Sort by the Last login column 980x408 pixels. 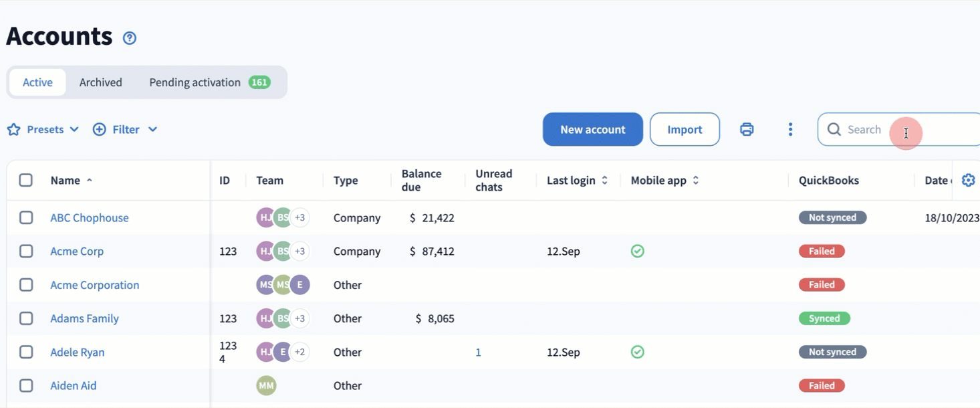tap(577, 181)
